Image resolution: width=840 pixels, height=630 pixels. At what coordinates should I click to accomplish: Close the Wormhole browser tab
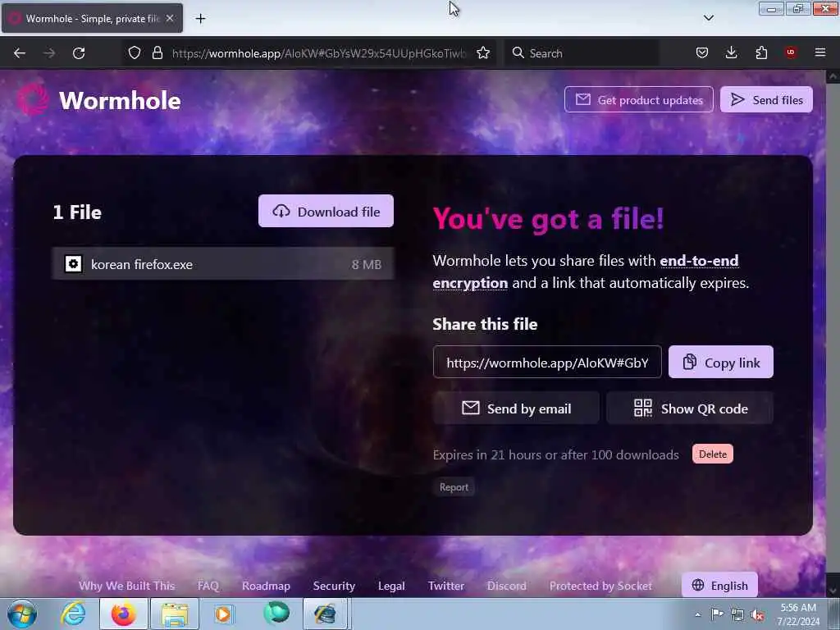click(x=170, y=18)
